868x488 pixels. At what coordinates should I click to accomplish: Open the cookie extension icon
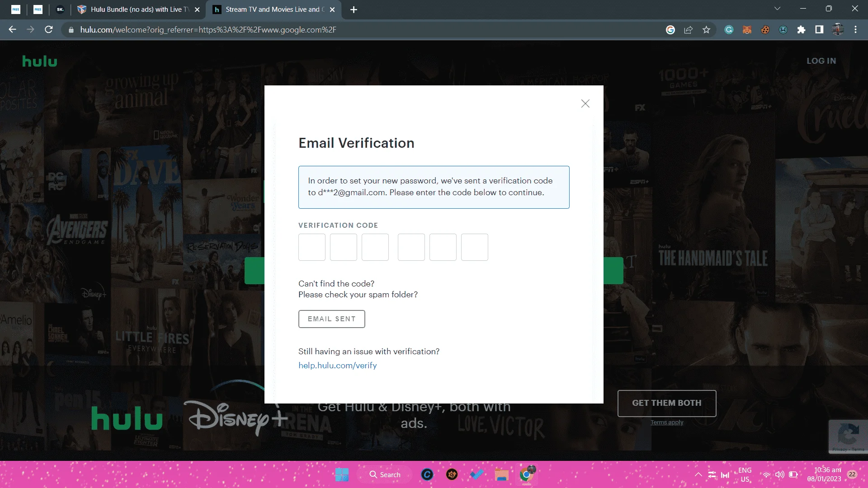coord(765,30)
